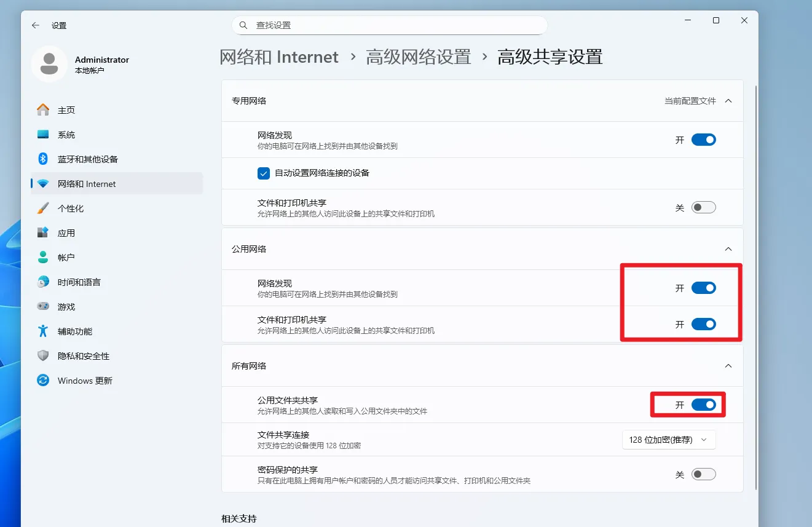The width and height of the screenshot is (812, 527).
Task: Click the clock-globe icon for 时间和语言
Action: pos(43,282)
